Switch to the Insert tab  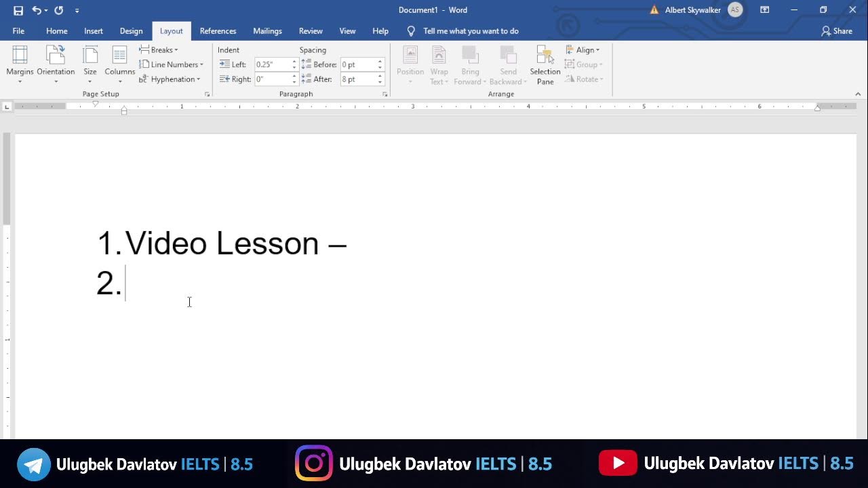point(94,31)
